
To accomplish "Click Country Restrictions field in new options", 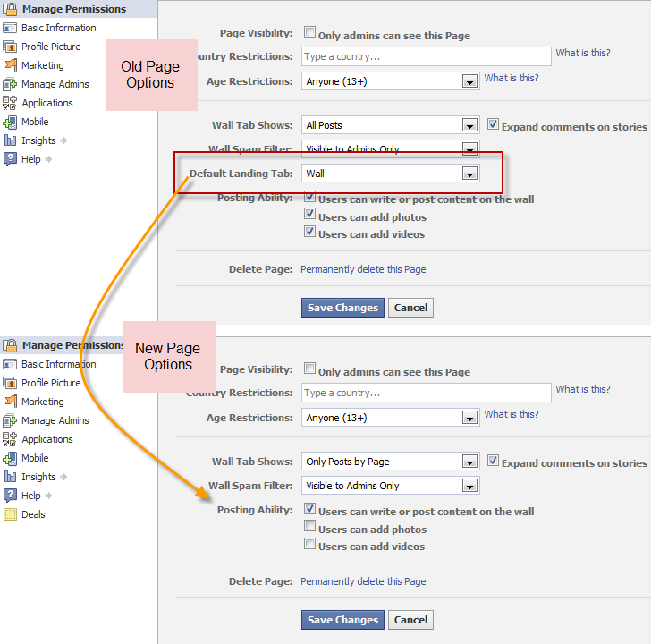I will click(427, 393).
